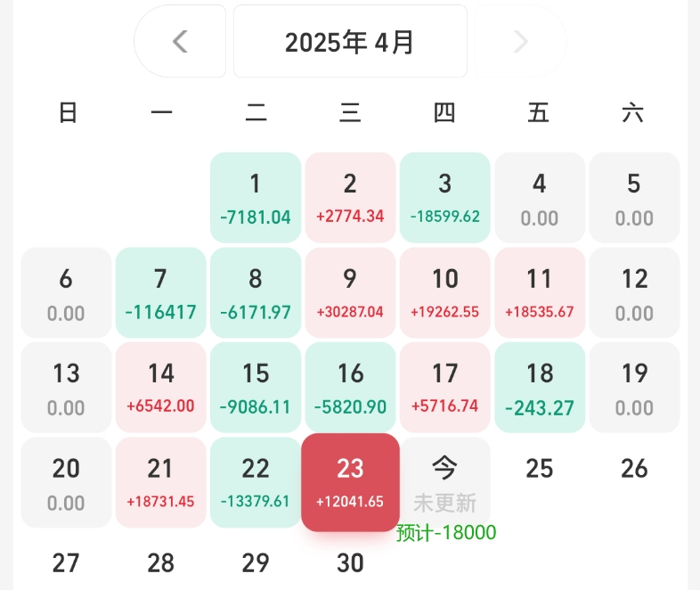Click the 四 weekday header
This screenshot has width=700, height=590.
pos(444,112)
